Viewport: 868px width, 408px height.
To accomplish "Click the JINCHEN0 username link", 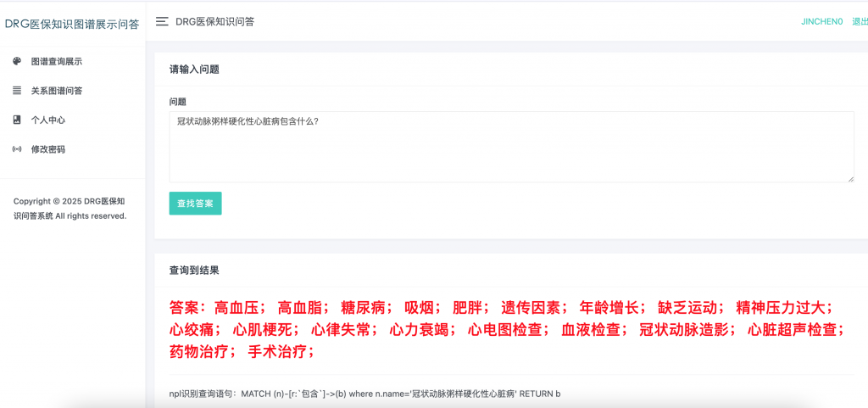I will point(821,21).
